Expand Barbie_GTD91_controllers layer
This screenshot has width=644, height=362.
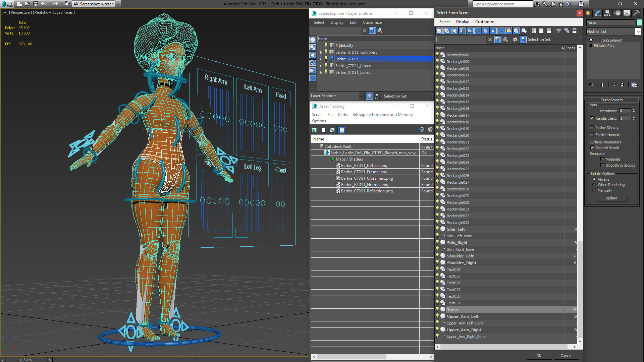point(321,52)
